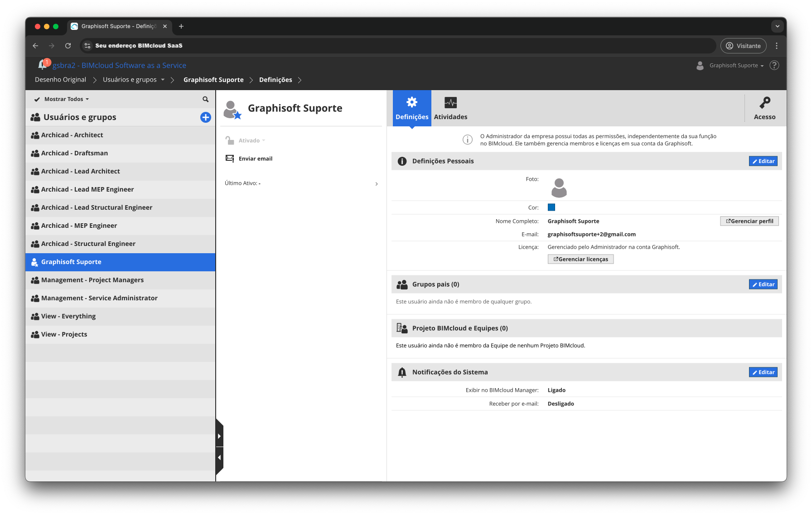Click the notification bell icon
This screenshot has height=515, width=812.
pos(43,65)
